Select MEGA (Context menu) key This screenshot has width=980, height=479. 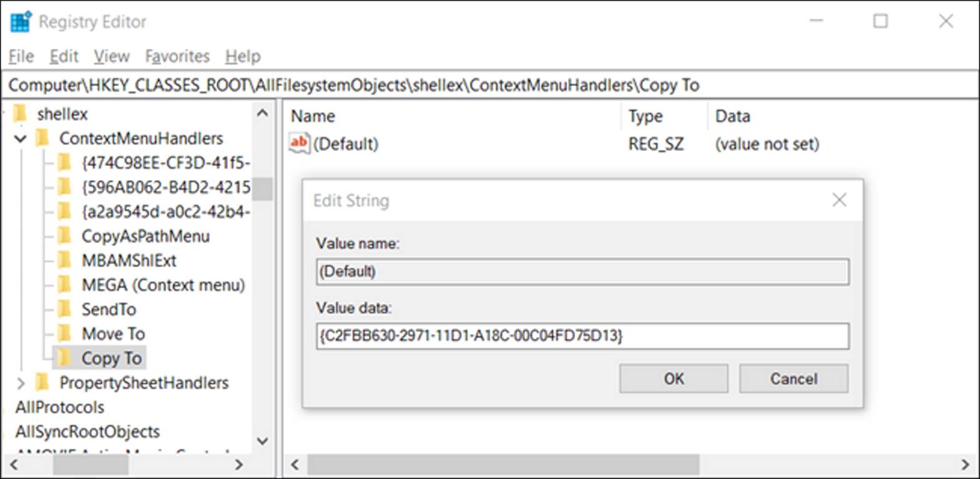pyautogui.click(x=163, y=285)
